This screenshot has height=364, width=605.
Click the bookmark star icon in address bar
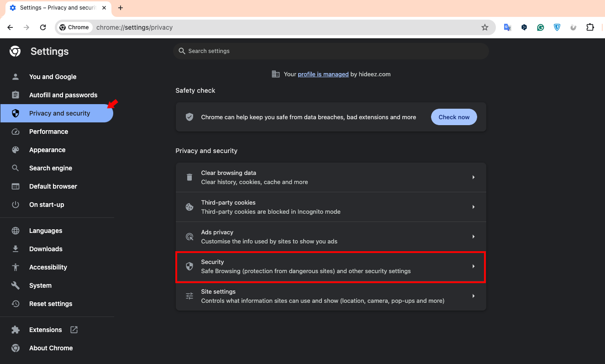(x=484, y=27)
